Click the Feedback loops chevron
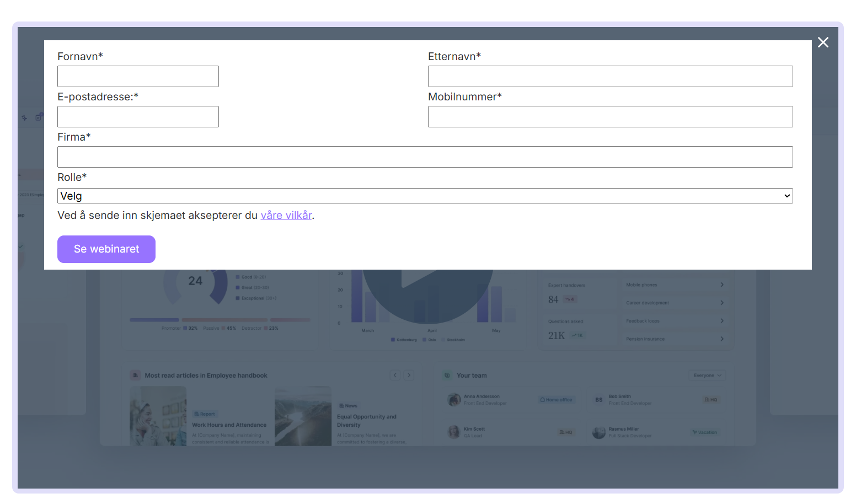This screenshot has width=856, height=504. (x=722, y=321)
